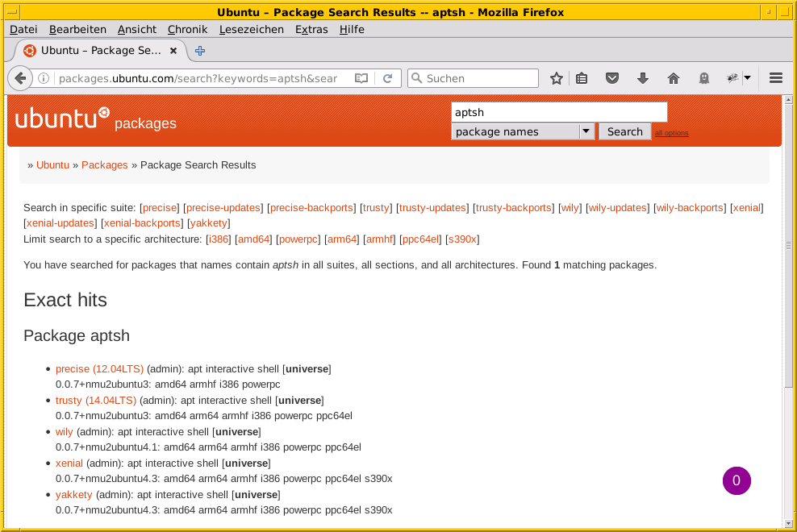Save page to Pocket
Image resolution: width=797 pixels, height=532 pixels.
point(611,77)
